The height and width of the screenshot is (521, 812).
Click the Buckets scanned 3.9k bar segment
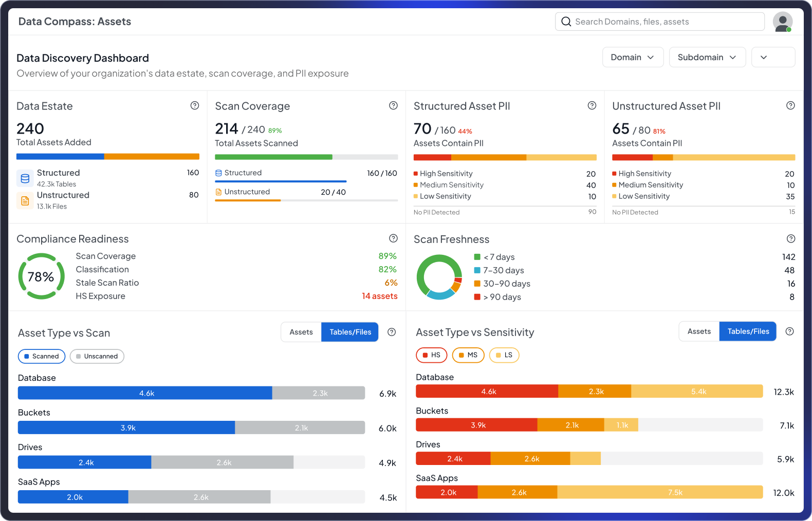coord(126,427)
